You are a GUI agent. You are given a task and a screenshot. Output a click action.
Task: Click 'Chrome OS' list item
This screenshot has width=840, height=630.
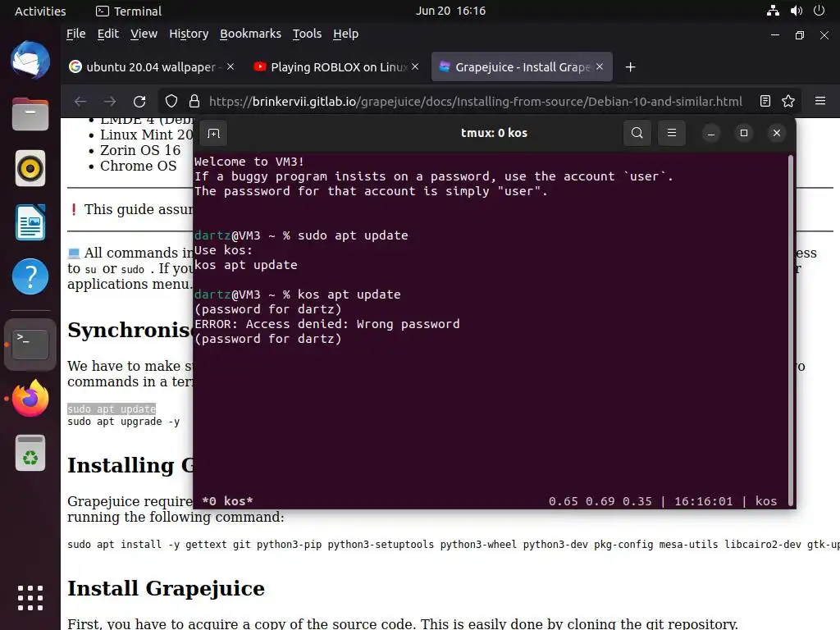coord(138,166)
